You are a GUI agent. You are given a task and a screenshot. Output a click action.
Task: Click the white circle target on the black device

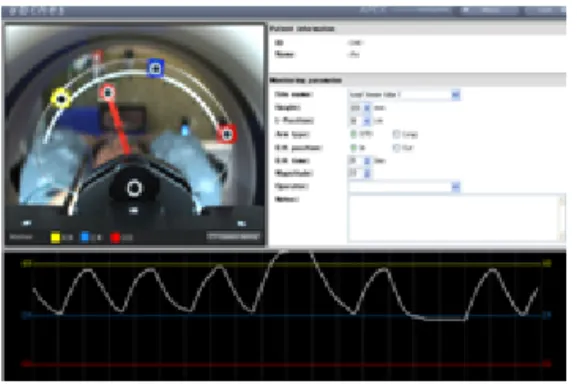point(134,188)
